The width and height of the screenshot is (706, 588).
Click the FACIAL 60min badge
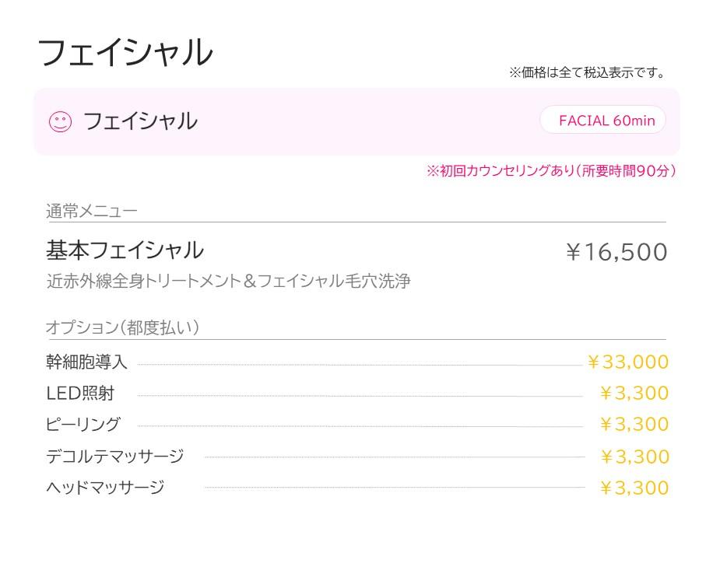click(602, 121)
